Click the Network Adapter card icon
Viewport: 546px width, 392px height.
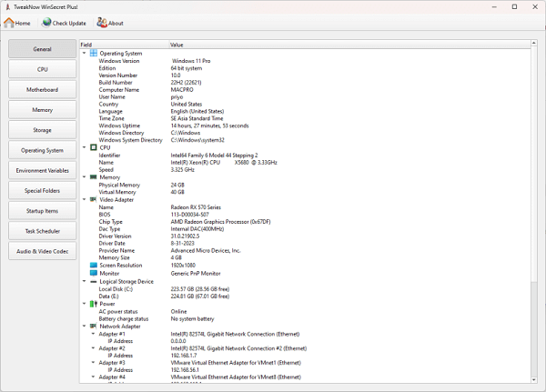(94, 327)
